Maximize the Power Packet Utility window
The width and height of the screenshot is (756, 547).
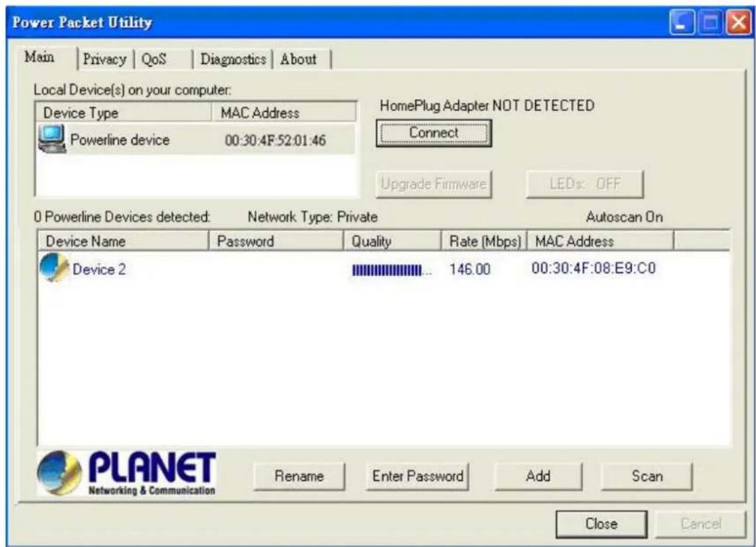click(710, 23)
